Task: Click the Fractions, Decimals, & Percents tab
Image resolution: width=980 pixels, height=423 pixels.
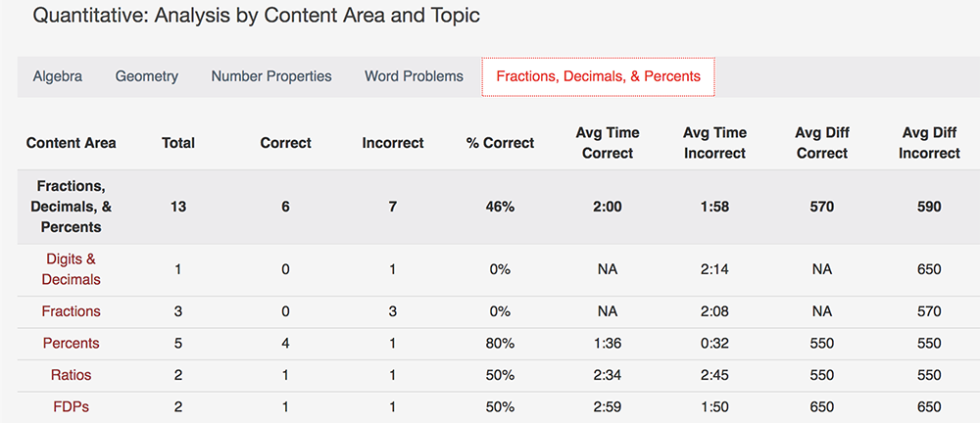Action: [598, 76]
